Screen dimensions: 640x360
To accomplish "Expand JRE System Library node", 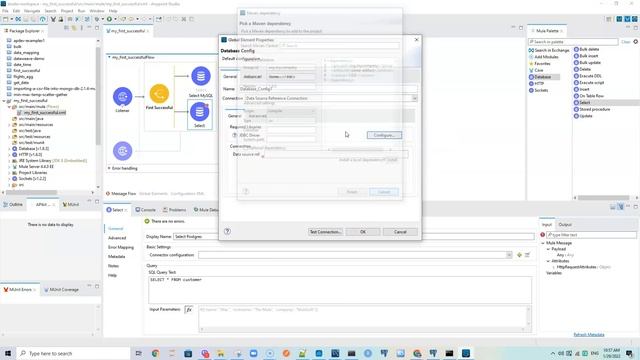I will point(9,160).
